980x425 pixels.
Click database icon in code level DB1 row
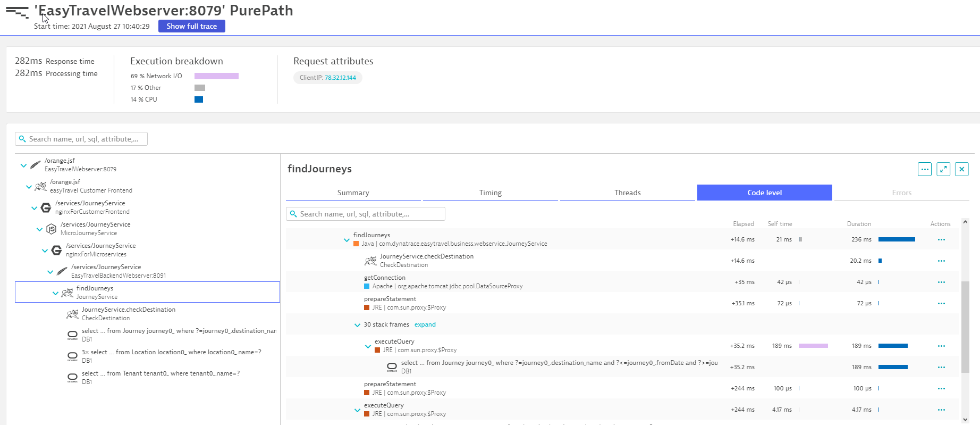(x=392, y=367)
